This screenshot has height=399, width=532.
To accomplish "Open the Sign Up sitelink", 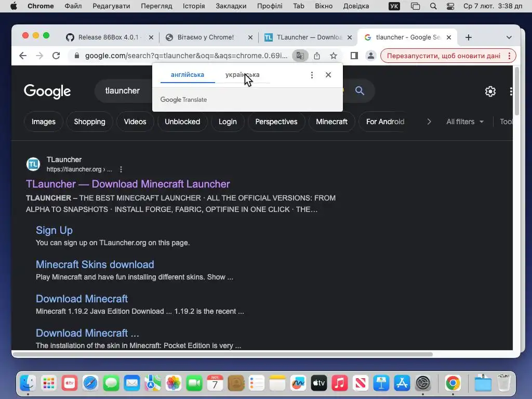I will click(x=54, y=230).
